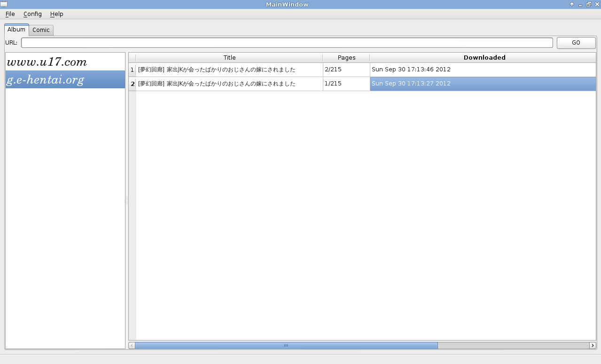Click the title cell in row 1
Viewport: 601px width, 364px height.
(x=229, y=70)
